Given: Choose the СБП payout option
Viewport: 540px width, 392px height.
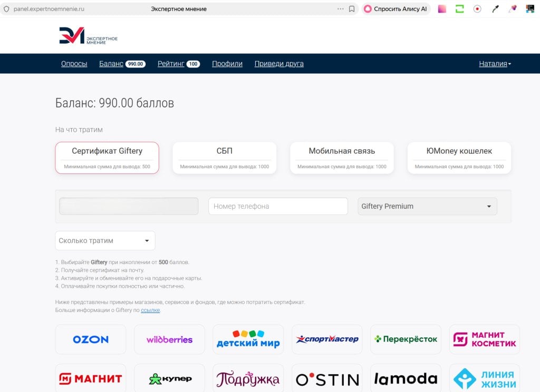Looking at the screenshot, I should point(225,158).
